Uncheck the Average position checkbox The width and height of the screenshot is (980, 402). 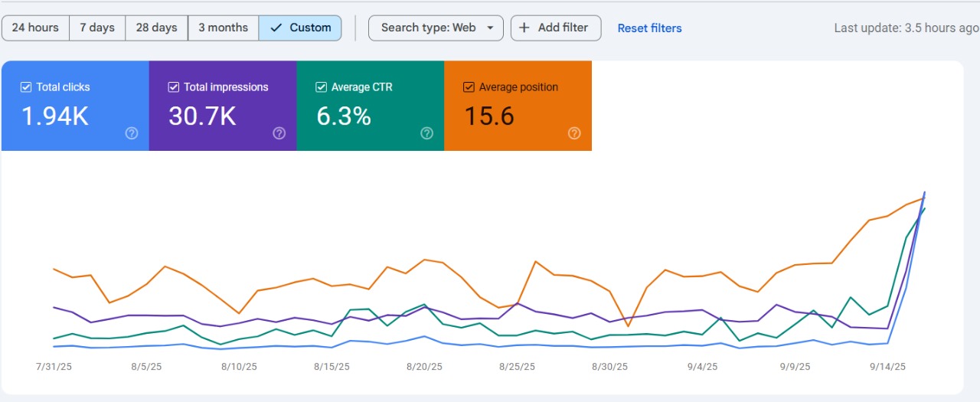[469, 87]
